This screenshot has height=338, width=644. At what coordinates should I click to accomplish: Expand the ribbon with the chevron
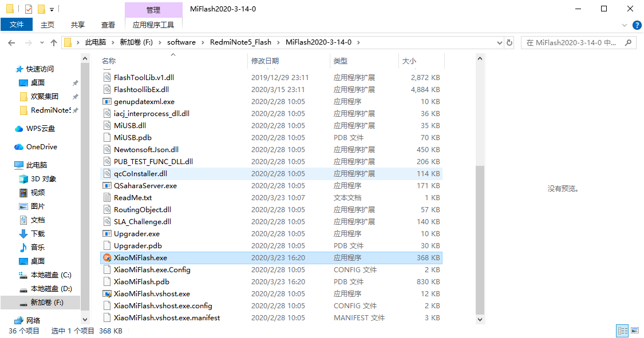coord(625,25)
